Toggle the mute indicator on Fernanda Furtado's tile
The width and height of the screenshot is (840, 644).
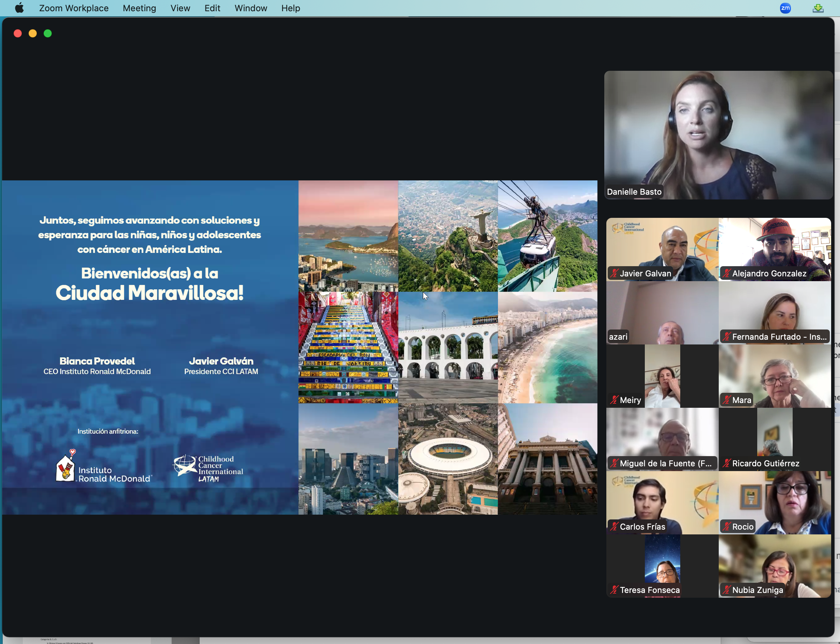point(727,336)
